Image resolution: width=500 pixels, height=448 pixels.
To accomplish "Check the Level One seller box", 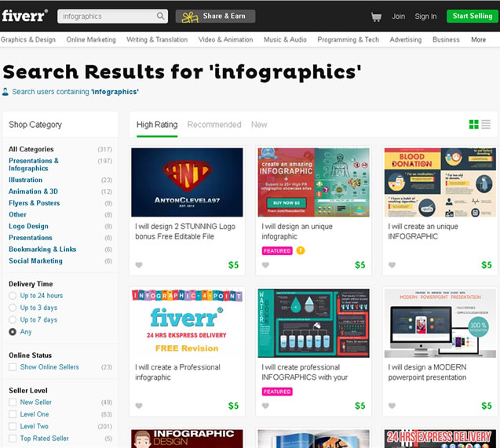I will pos(13,414).
